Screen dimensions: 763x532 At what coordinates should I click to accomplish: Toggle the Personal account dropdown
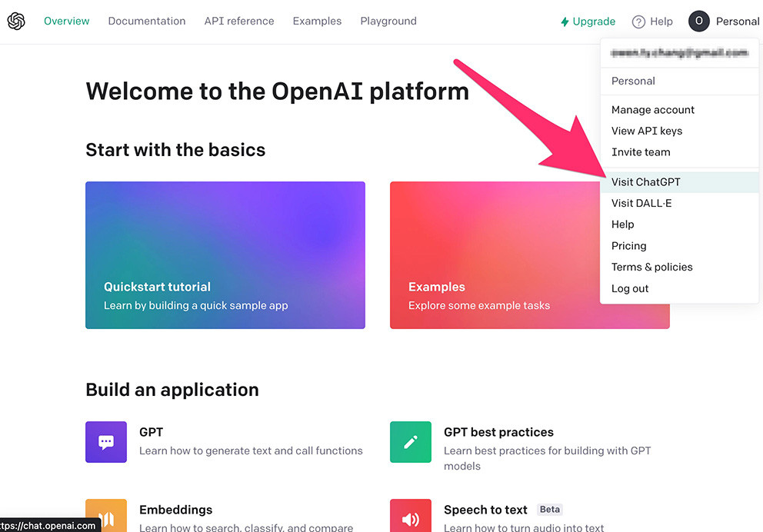point(724,21)
